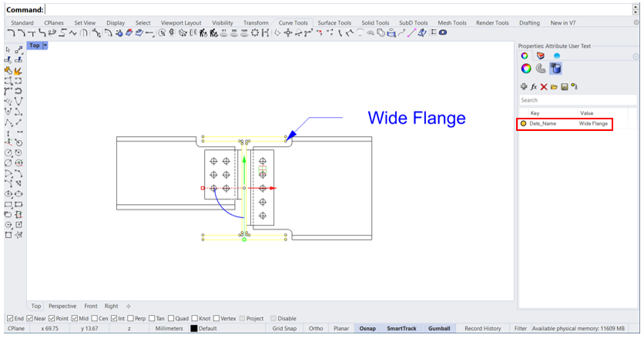Viewport: 644px width, 338px height.
Task: Click the Search field in Properties panel
Action: 578,100
